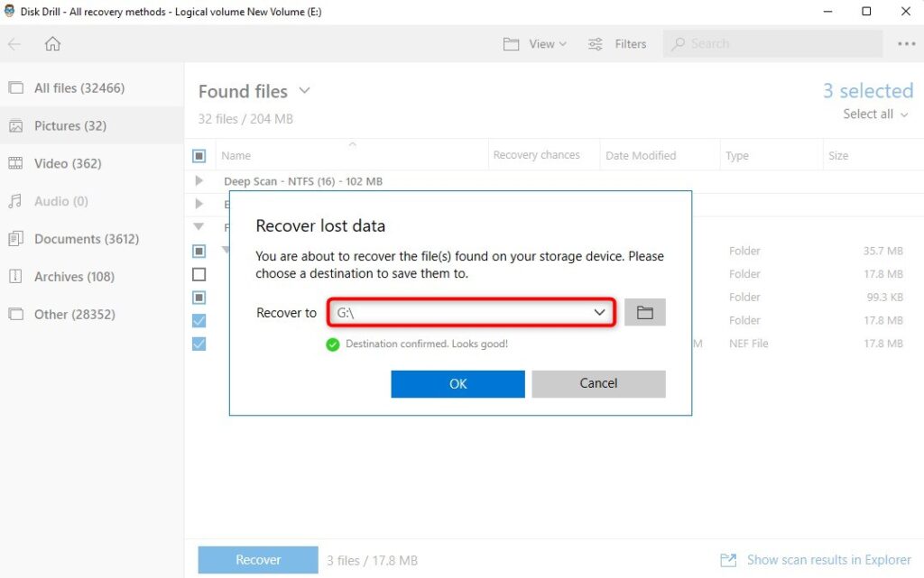
Task: Check the empty file checkbox in the list
Action: pyautogui.click(x=199, y=274)
